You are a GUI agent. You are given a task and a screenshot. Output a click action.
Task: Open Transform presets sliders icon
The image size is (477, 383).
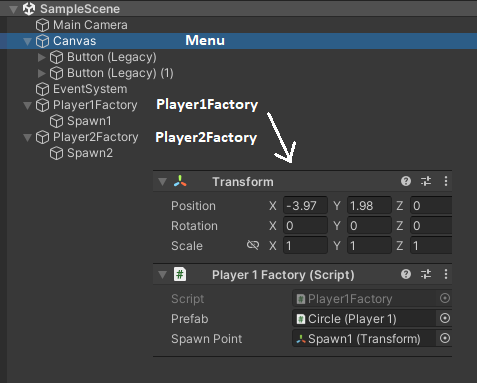tap(426, 181)
